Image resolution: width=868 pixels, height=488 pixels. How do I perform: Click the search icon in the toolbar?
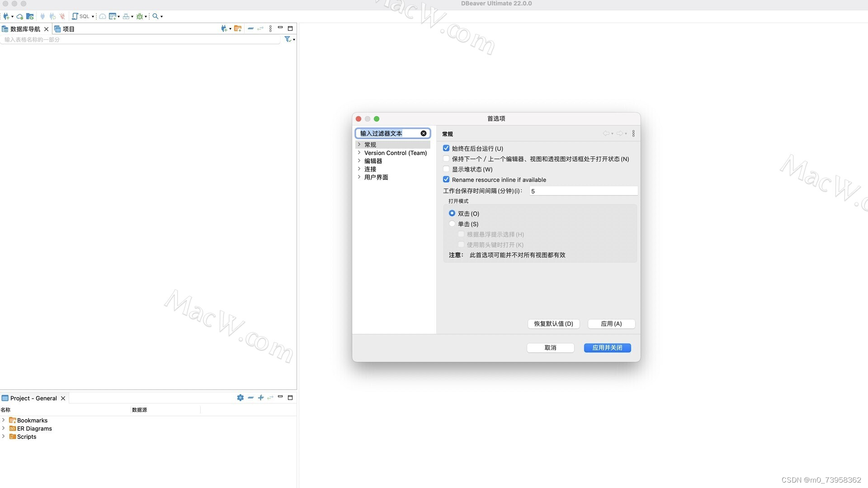coord(156,16)
